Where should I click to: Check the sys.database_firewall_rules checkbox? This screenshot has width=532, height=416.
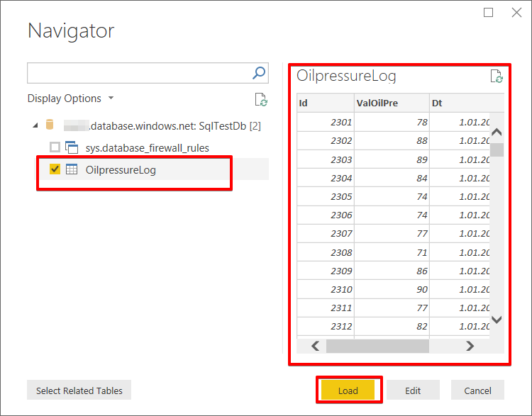(55, 147)
